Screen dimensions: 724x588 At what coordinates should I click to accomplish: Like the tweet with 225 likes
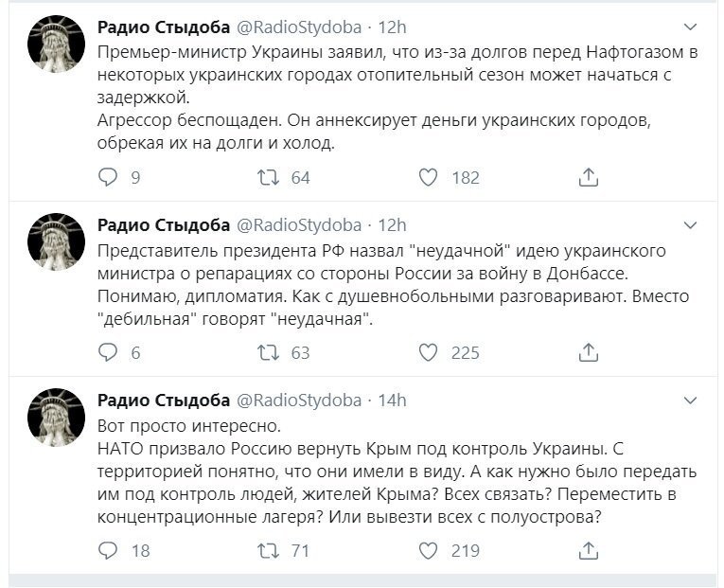tap(428, 352)
